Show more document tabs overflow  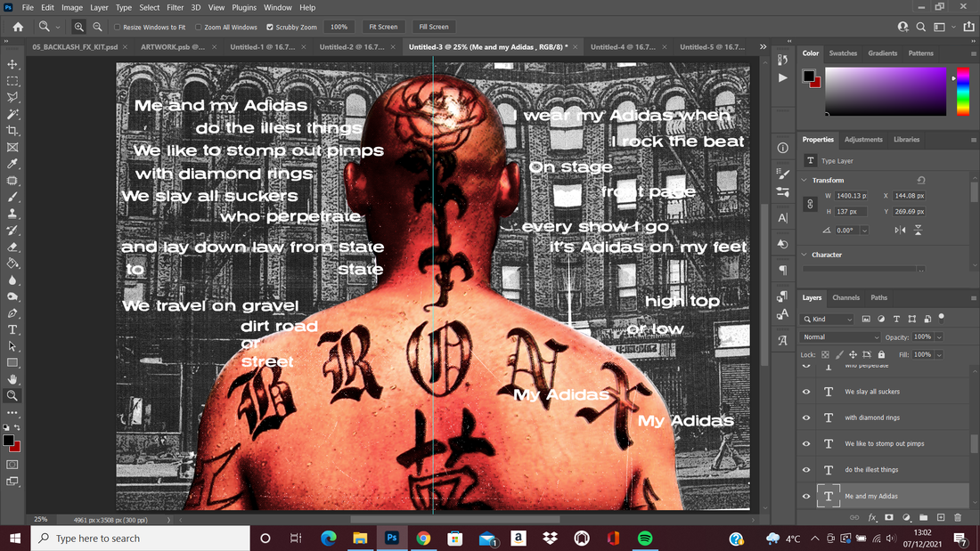764,47
